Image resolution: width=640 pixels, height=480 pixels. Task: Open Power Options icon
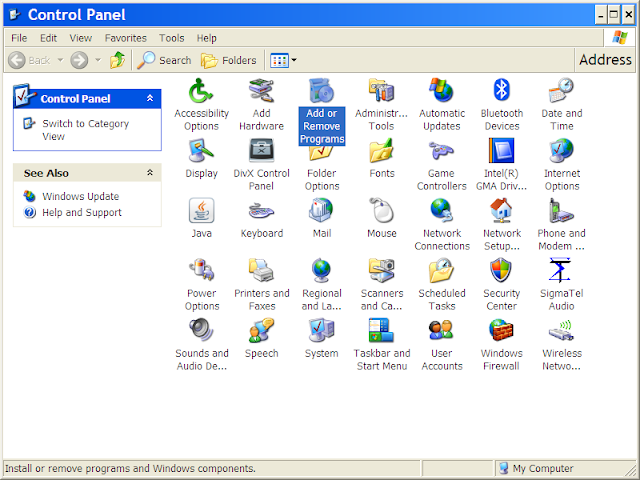pyautogui.click(x=201, y=270)
